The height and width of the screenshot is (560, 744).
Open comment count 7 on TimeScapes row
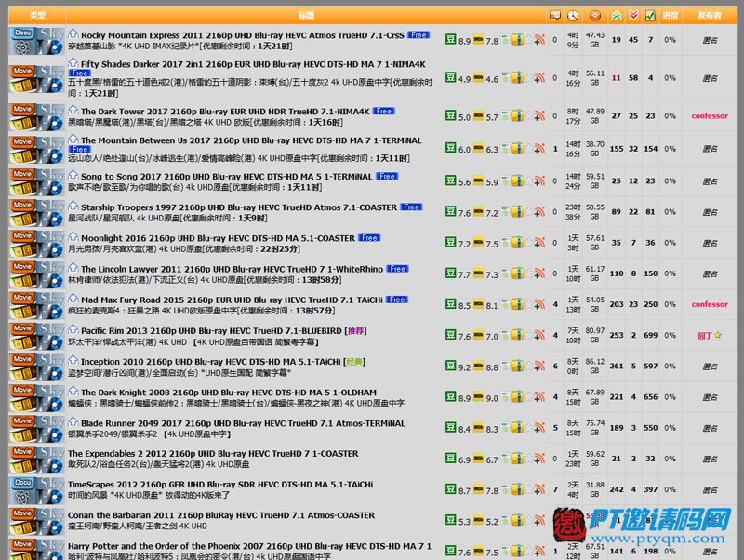point(555,489)
